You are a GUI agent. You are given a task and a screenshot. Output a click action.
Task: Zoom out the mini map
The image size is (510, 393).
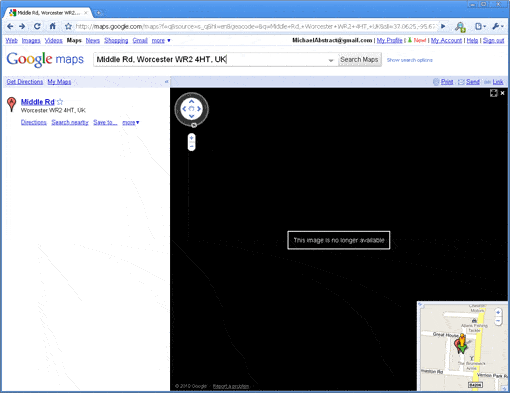[x=498, y=321]
